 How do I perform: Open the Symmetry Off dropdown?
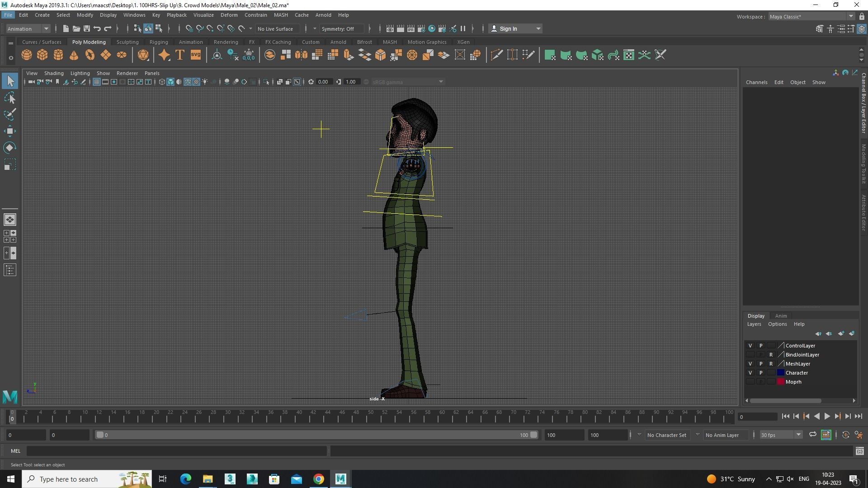(x=342, y=29)
